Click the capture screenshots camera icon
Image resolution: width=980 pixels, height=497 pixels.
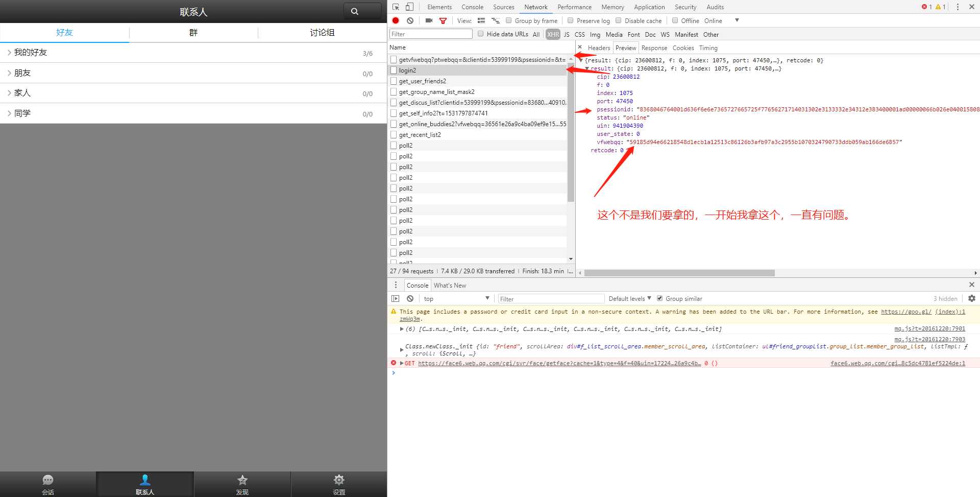(429, 20)
